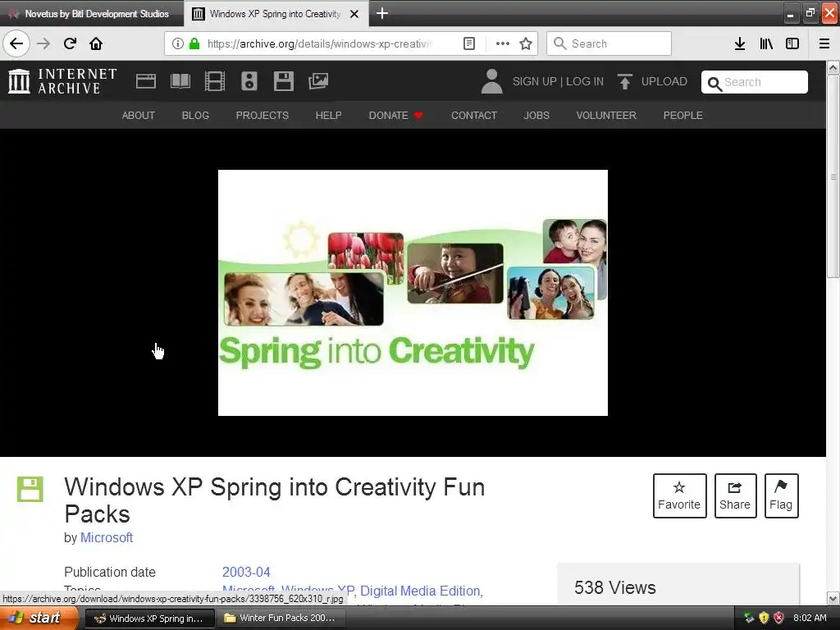Favorite this item
840x630 pixels.
tap(679, 495)
